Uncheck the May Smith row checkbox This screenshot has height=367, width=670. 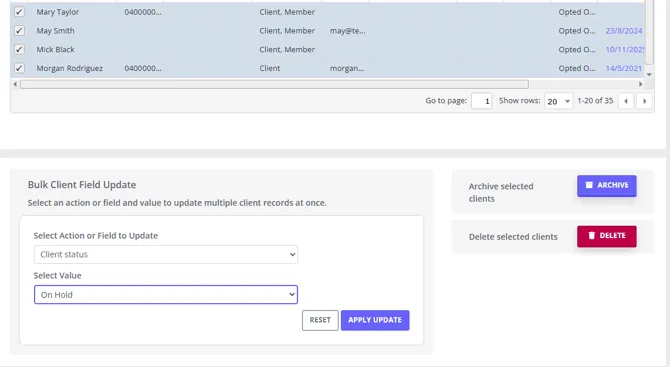19,31
